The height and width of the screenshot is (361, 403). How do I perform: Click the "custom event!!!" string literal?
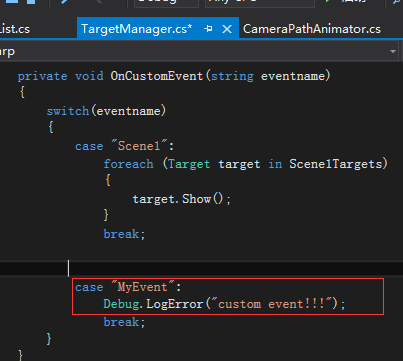coord(271,304)
